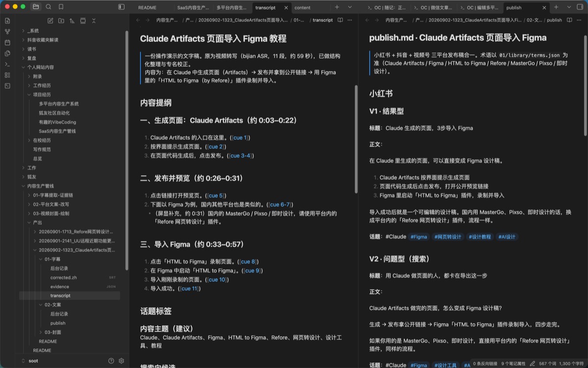
Task: Close the publish tab
Action: pos(544,8)
